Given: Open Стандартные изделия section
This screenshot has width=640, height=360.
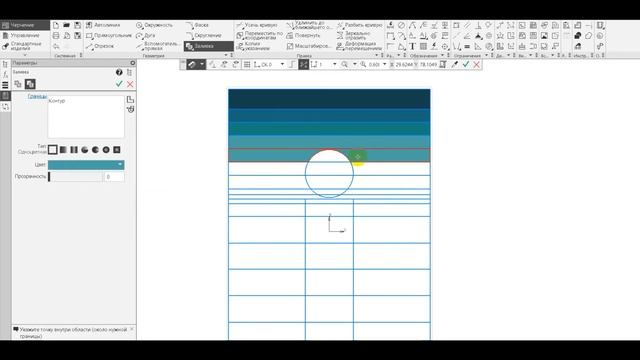Looking at the screenshot, I should click(x=25, y=46).
